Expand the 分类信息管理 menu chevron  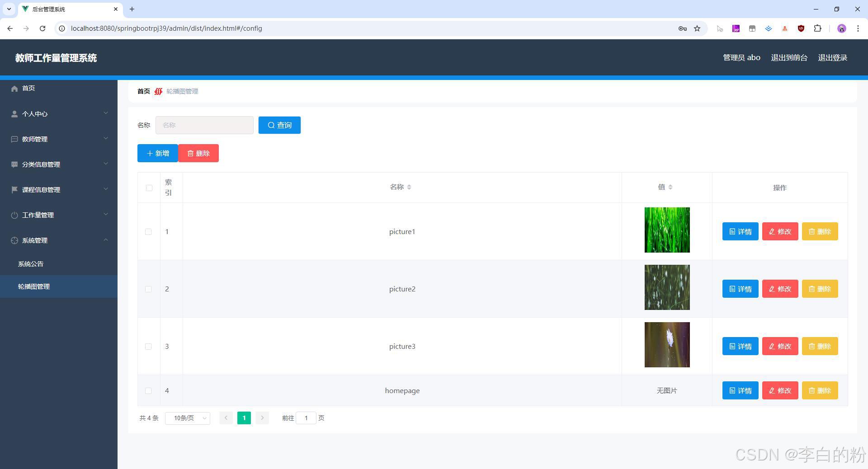tap(106, 164)
